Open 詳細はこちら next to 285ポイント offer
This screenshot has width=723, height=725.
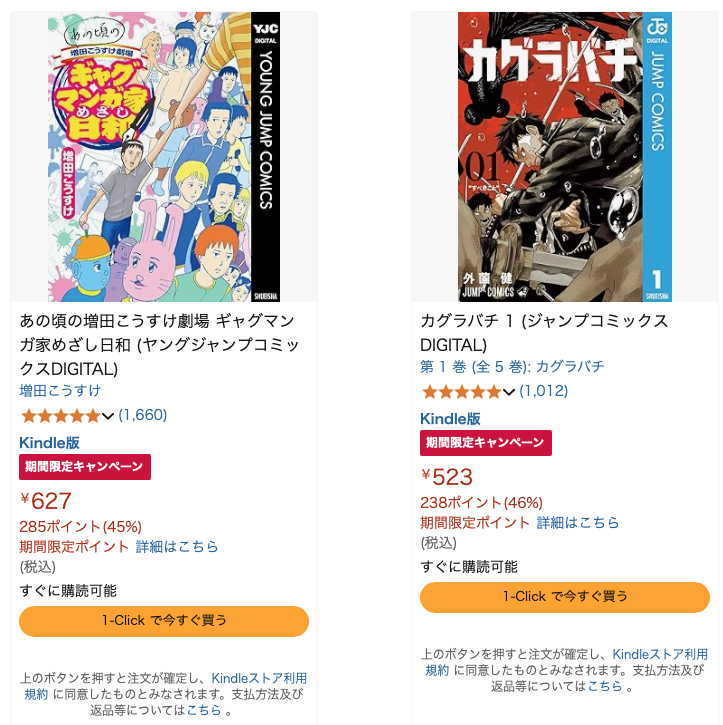[177, 547]
